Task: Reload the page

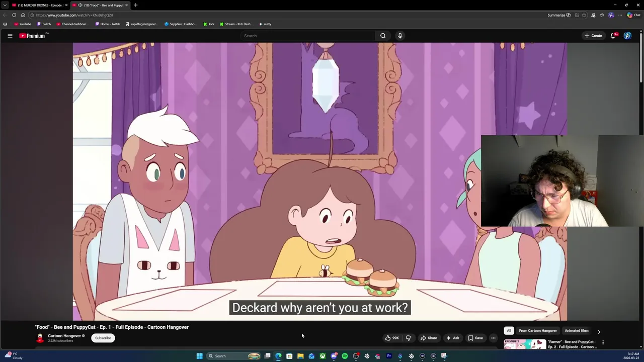Action: [14, 15]
